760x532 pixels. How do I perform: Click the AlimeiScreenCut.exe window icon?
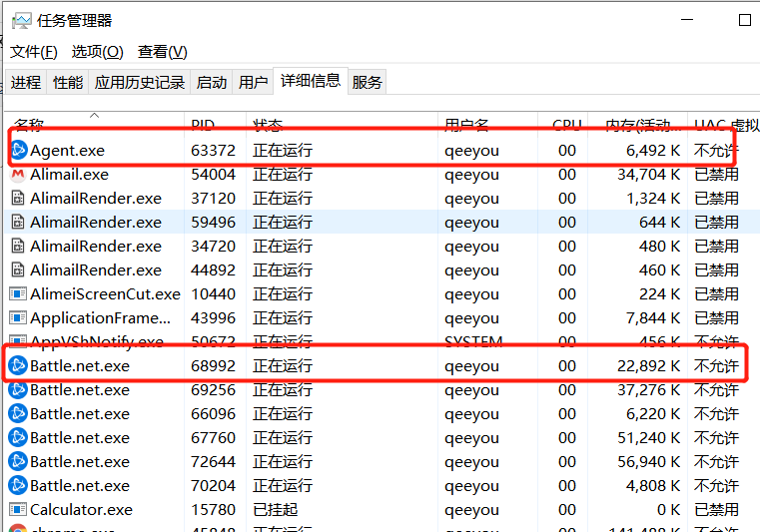(x=18, y=293)
